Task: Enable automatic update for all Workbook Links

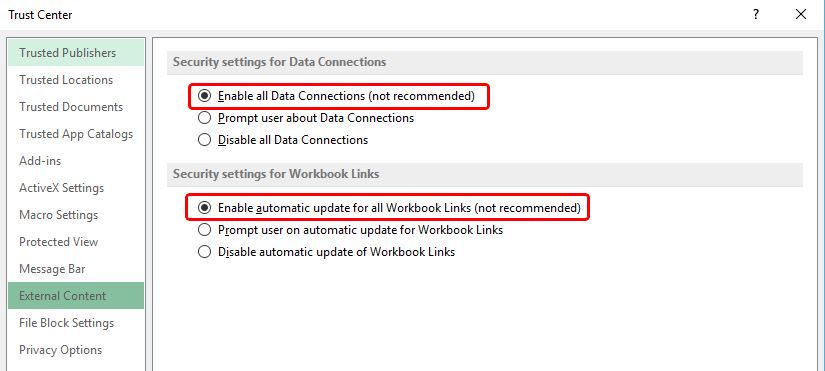Action: [389, 208]
